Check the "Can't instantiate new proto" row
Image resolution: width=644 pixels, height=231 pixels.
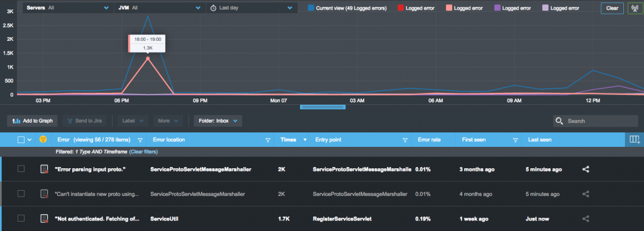[21, 194]
